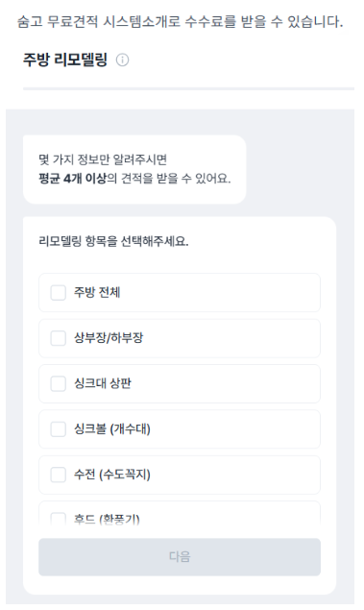Click the 다음 button
364x610 pixels.
pyautogui.click(x=180, y=557)
